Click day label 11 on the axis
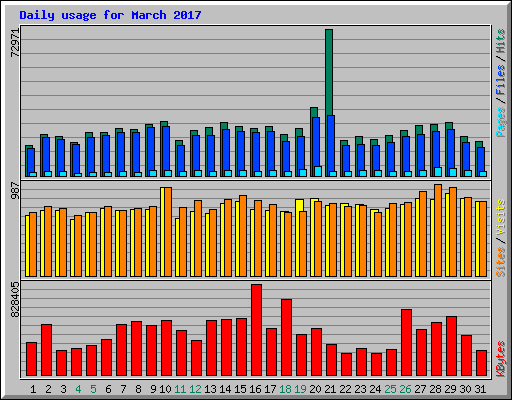The image size is (512, 400). tap(180, 389)
